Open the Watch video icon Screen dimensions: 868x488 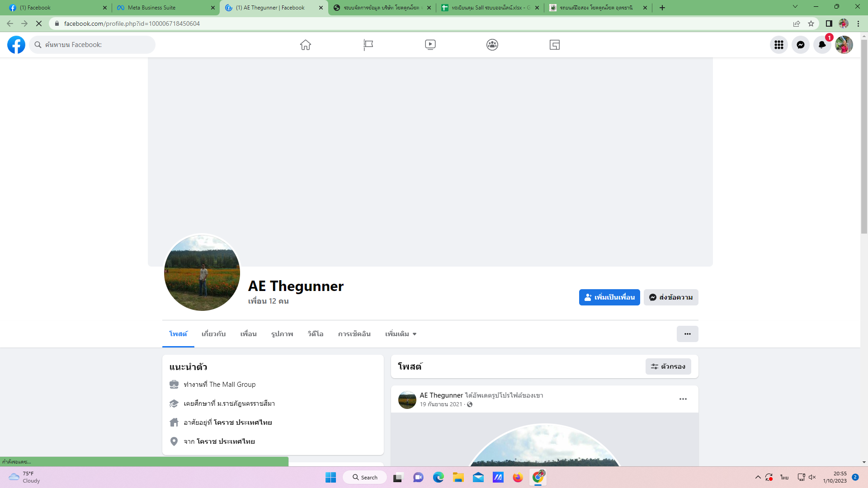coord(430,45)
